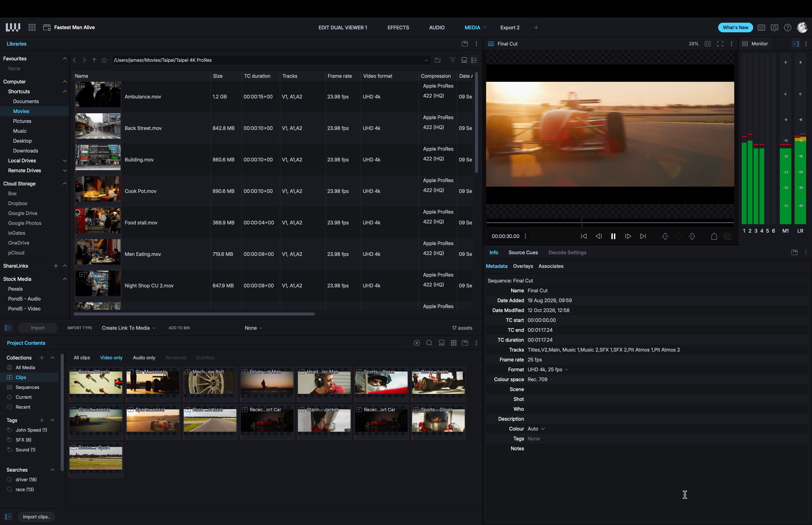Open the Format UHD 4k dropdown
Screen dimensions: 812x525
point(548,370)
